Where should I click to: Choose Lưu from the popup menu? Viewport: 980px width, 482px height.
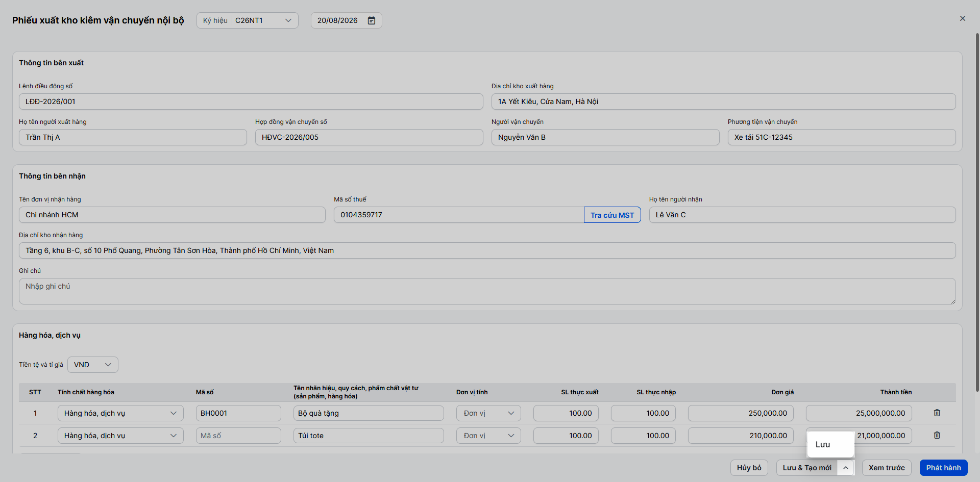(830, 444)
